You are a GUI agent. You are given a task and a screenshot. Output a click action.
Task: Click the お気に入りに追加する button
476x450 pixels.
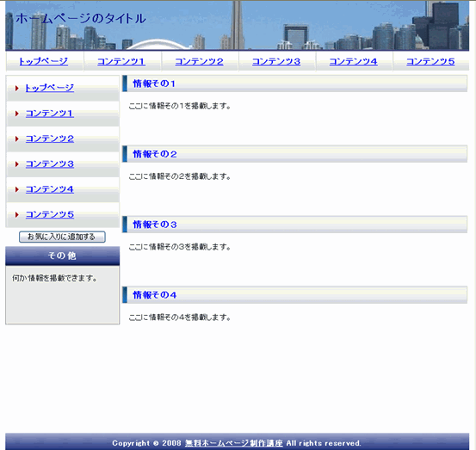pyautogui.click(x=62, y=237)
